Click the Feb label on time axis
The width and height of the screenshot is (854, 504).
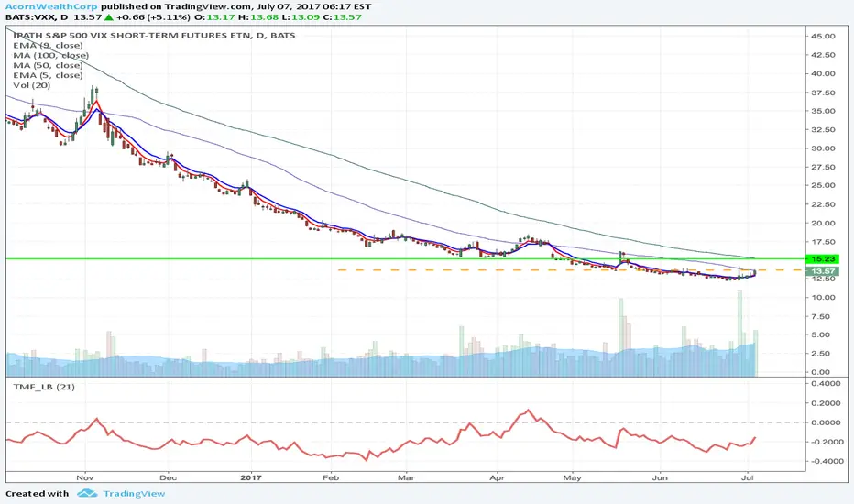[331, 477]
